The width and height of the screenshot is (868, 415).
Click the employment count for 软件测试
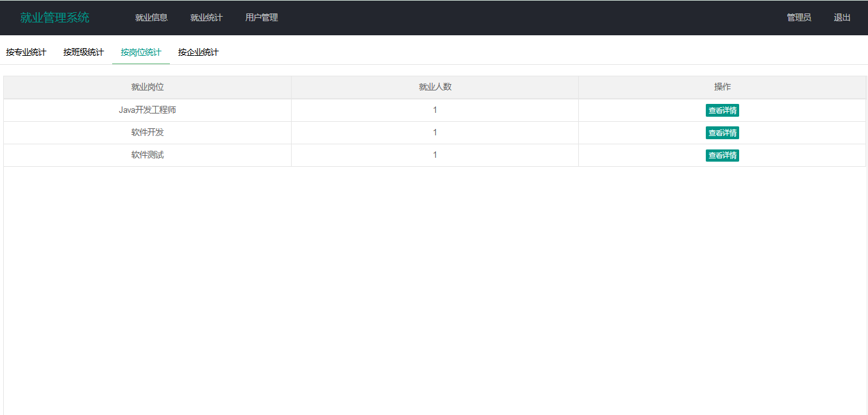(435, 155)
